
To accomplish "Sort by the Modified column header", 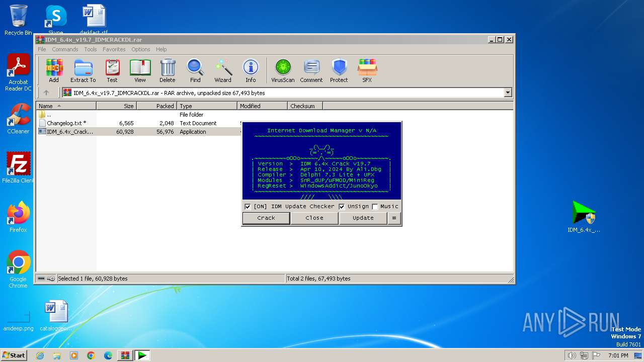I will pos(262,106).
